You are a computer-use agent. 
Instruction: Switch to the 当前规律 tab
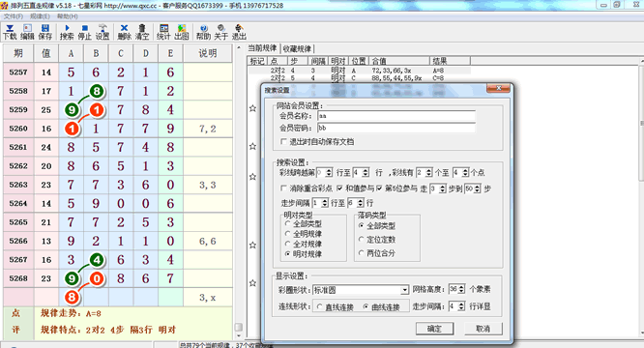(x=262, y=48)
